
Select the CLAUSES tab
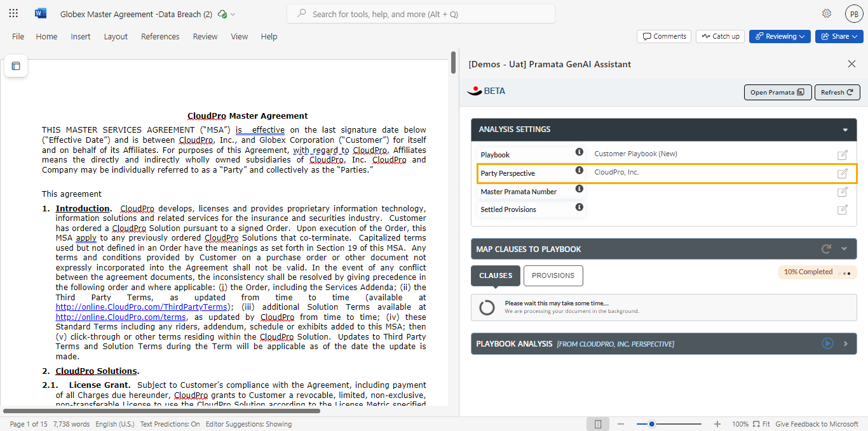[496, 275]
